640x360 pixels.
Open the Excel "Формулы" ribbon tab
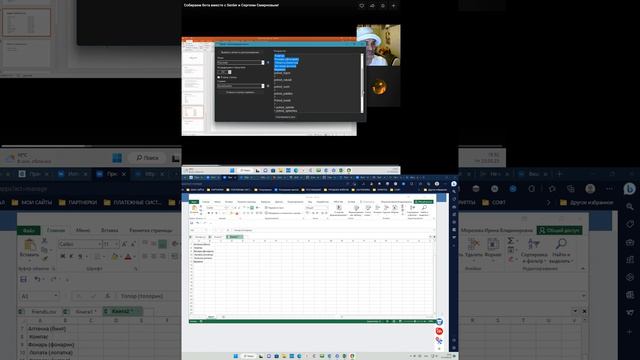pyautogui.click(x=265, y=202)
